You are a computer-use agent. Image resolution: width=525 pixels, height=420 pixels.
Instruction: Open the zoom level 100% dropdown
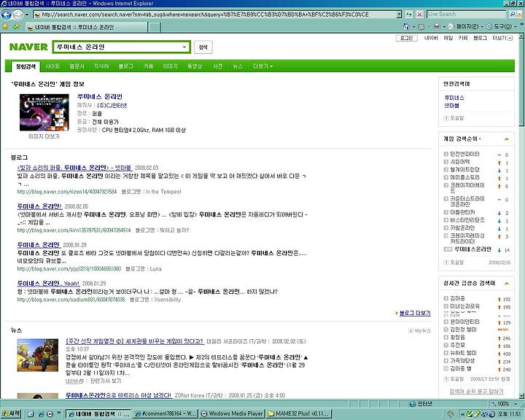pos(516,404)
